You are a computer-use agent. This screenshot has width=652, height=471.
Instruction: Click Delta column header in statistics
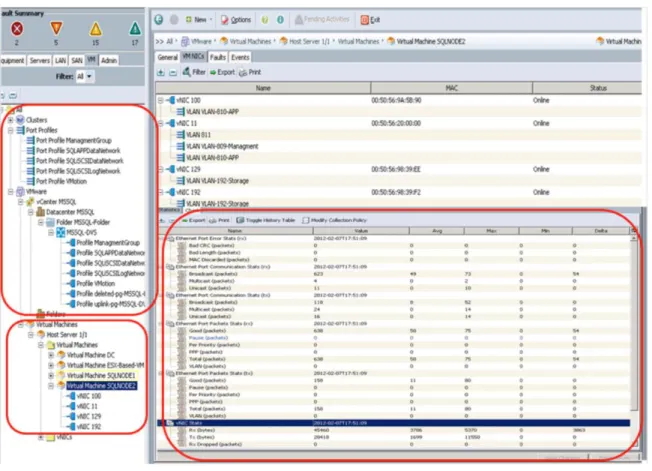[601, 230]
